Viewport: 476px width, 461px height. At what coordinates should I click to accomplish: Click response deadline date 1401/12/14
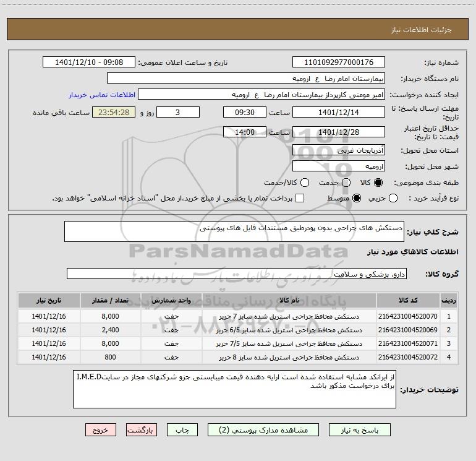coord(339,112)
